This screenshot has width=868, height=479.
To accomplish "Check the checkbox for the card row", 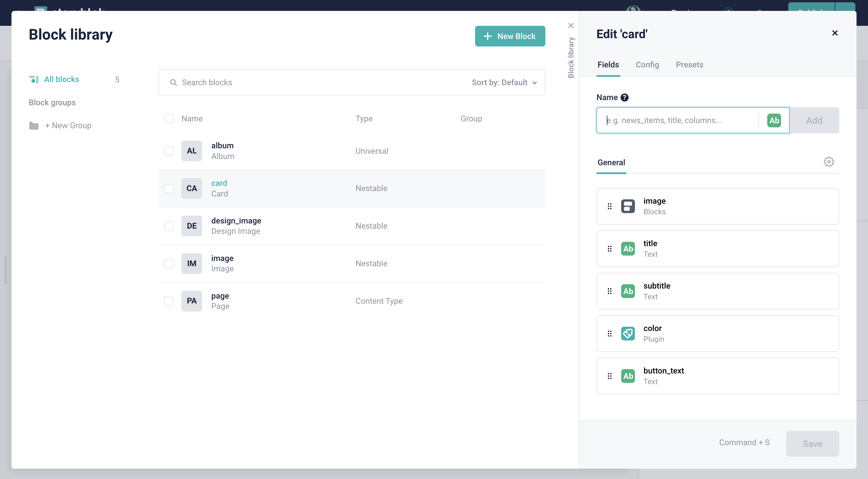I will click(169, 188).
